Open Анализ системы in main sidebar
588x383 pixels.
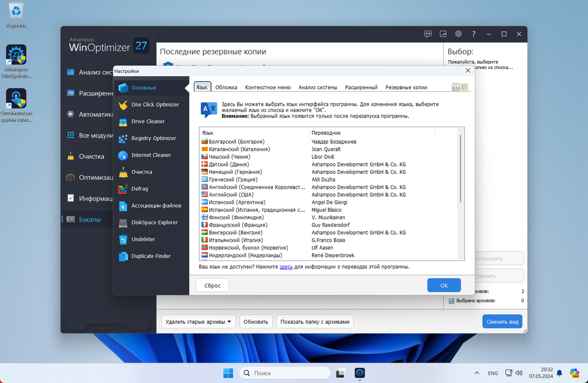[x=89, y=72]
